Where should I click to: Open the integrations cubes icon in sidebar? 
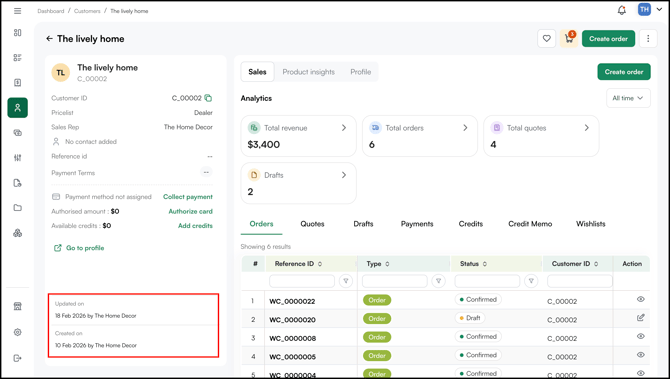point(18,233)
